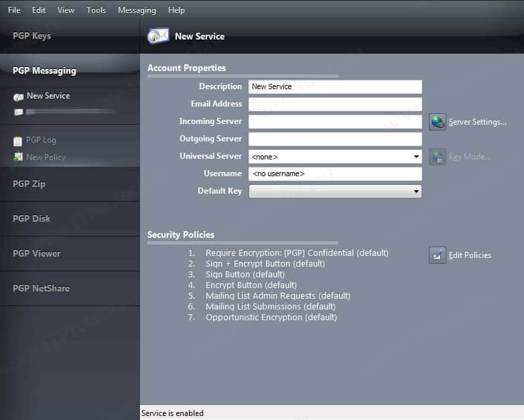Viewport: 524px width, 420px height.
Task: Select policy Opportunistic Encryption (default)
Action: pyautogui.click(x=271, y=317)
